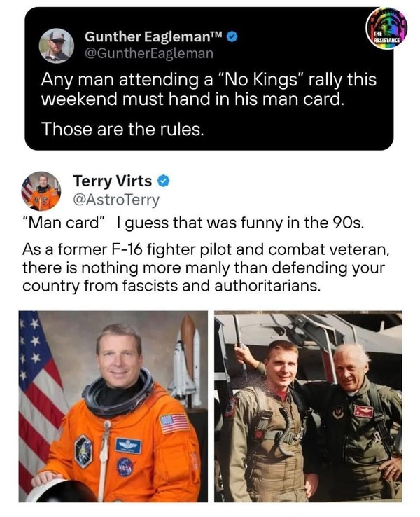Viewport: 420px width, 517px height.
Task: Click the verified badge next to Terry Virts
Action: 164,182
